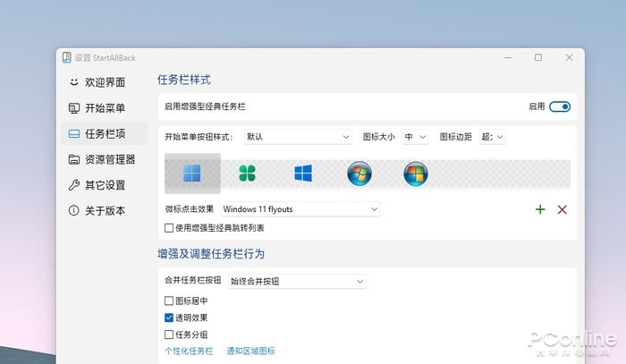Toggle the 启用增强型经典任务栏 switch
Screen dimensions: 626x364
coord(560,106)
